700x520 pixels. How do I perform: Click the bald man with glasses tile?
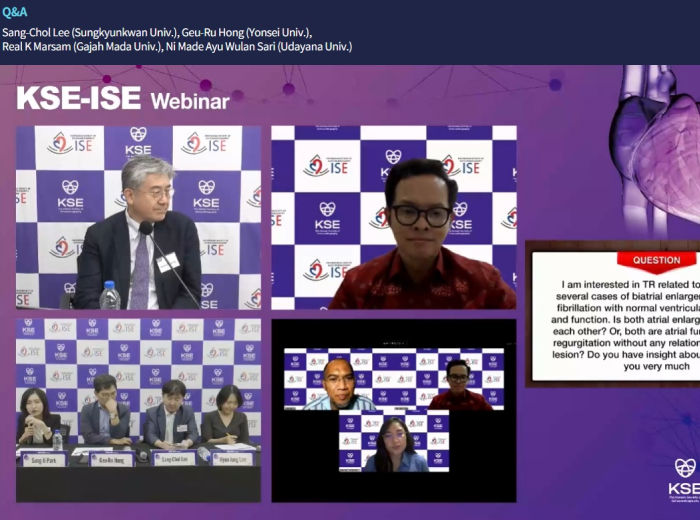coord(338,384)
